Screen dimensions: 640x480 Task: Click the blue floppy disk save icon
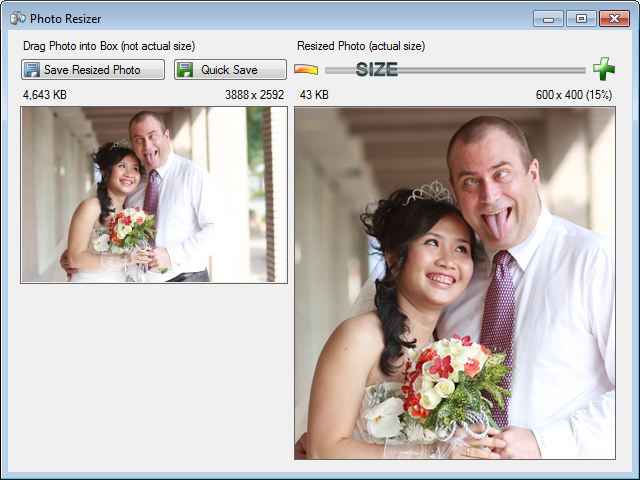(32, 70)
